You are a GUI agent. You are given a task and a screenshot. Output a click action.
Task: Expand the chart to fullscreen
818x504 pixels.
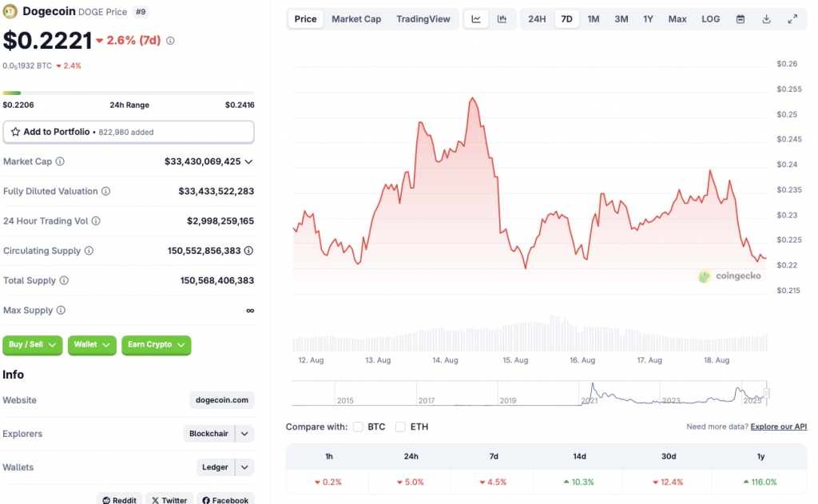(792, 18)
